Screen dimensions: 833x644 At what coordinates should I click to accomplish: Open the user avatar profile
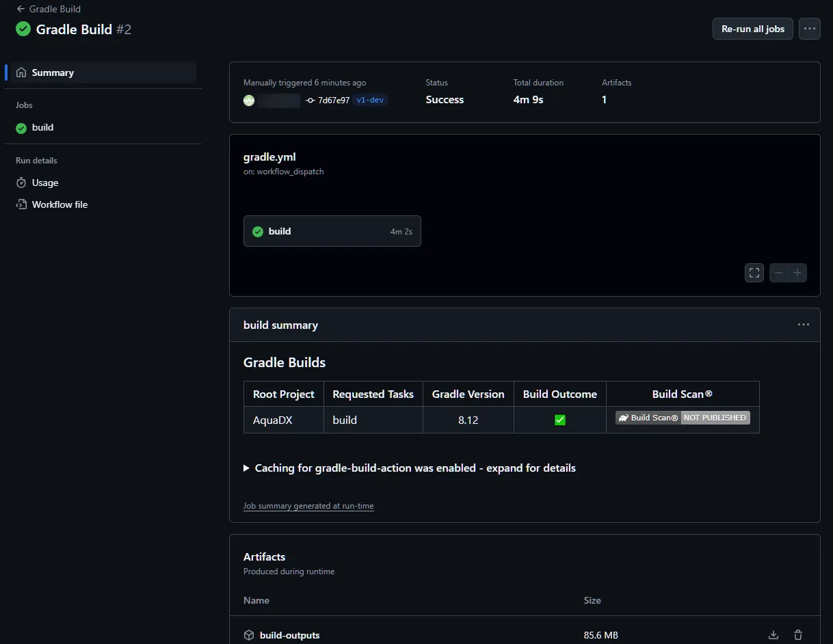tap(249, 100)
